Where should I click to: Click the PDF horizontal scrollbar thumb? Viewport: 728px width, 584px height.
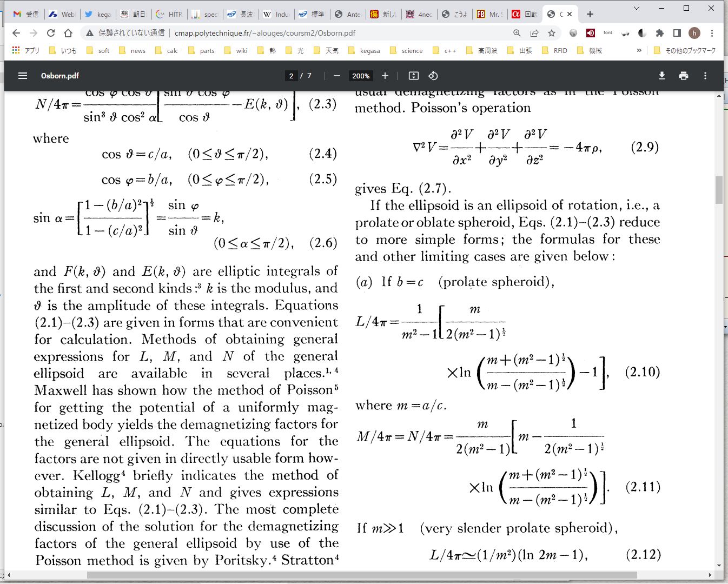pos(362,575)
